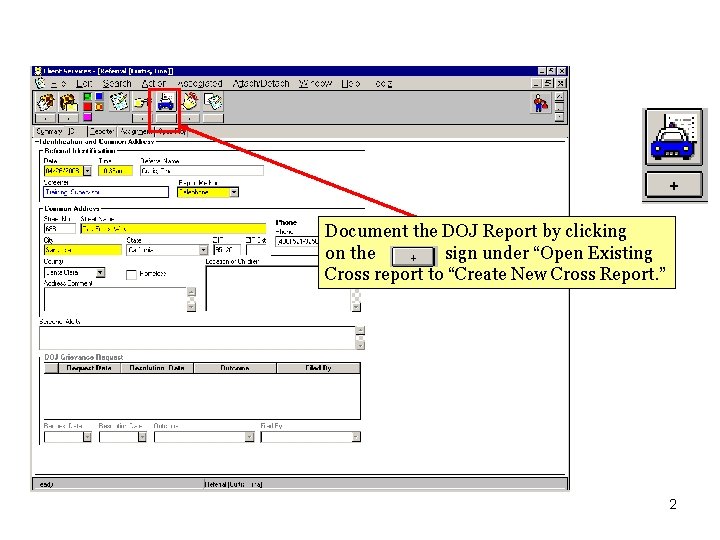This screenshot has height=540, width=720.
Task: Switch to the Summary tab
Action: click(x=49, y=131)
